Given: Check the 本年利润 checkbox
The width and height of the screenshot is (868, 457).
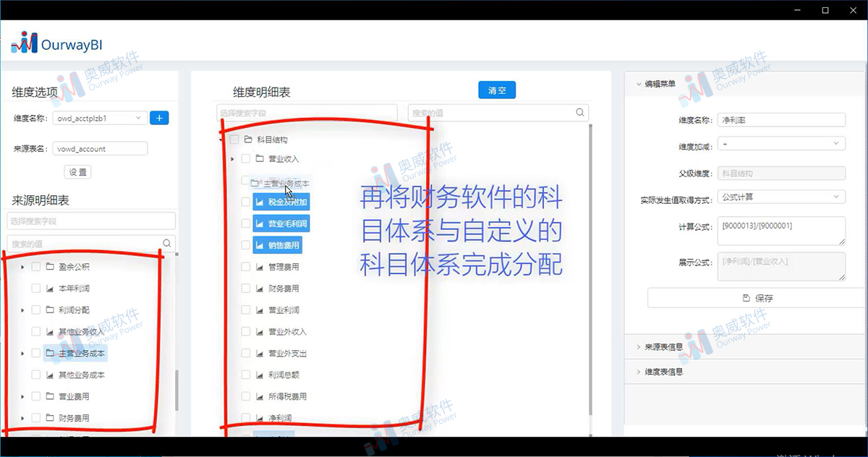Looking at the screenshot, I should [35, 289].
